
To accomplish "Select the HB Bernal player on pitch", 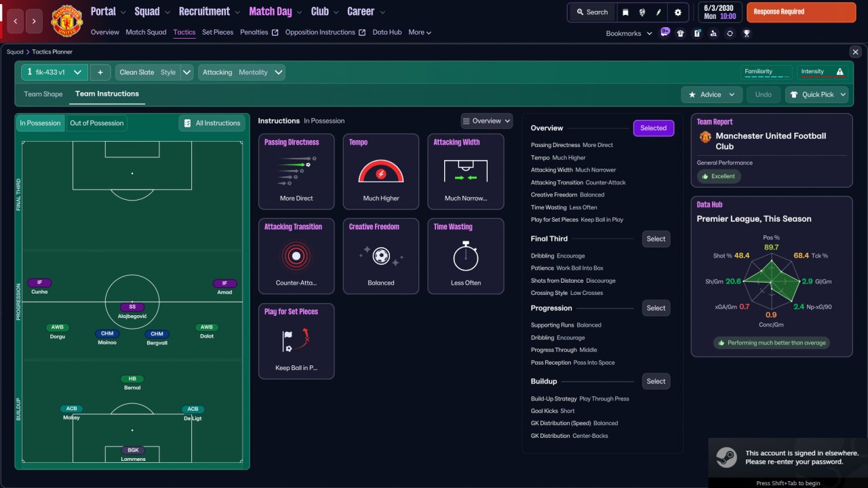I will click(132, 383).
